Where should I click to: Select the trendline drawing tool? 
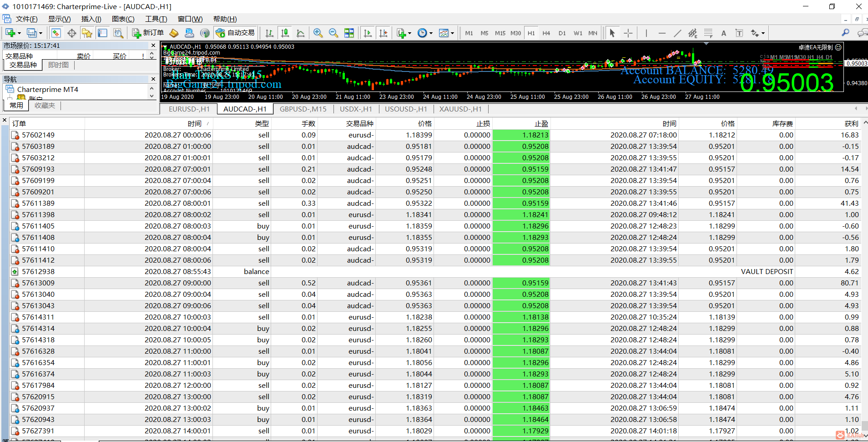(x=677, y=33)
